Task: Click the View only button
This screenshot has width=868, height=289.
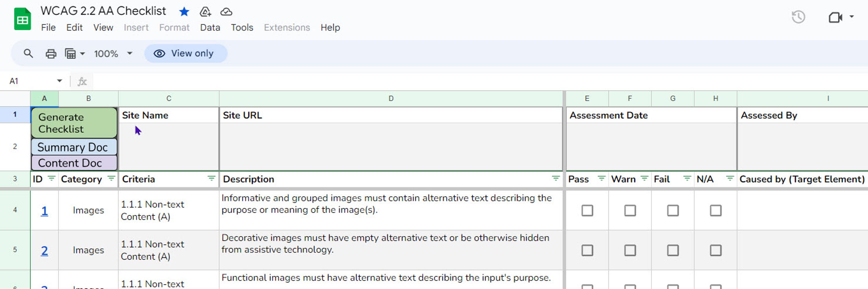Action: [186, 53]
